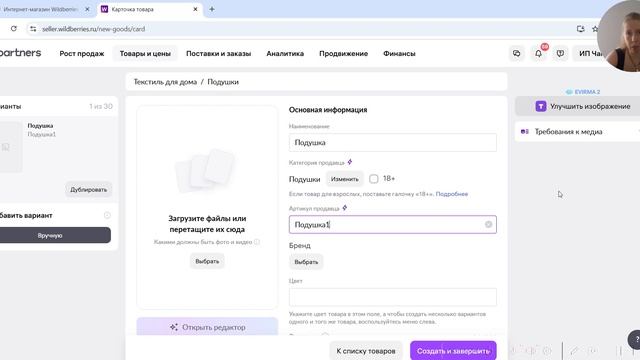640x360 pixels.
Task: Reload the page with the refresh icon
Action: (14, 29)
